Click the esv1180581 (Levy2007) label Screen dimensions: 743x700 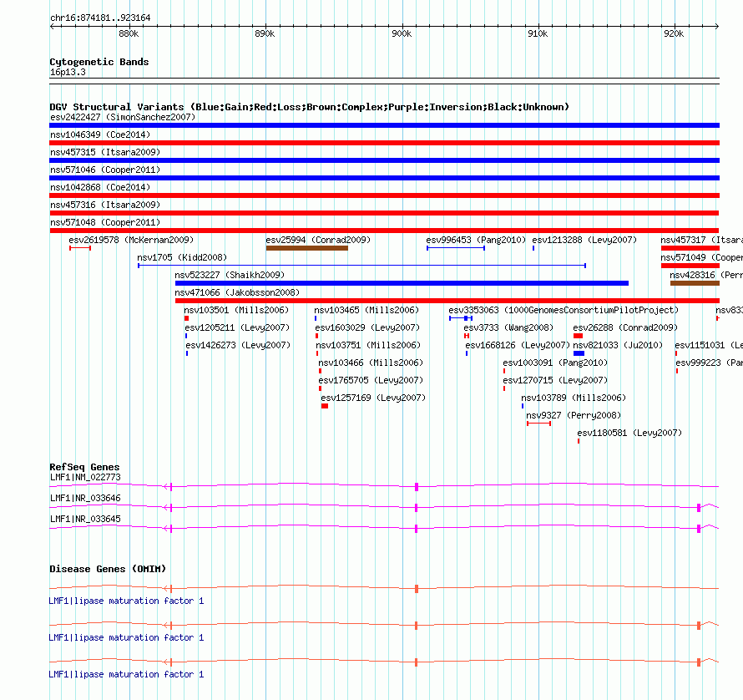(x=629, y=433)
